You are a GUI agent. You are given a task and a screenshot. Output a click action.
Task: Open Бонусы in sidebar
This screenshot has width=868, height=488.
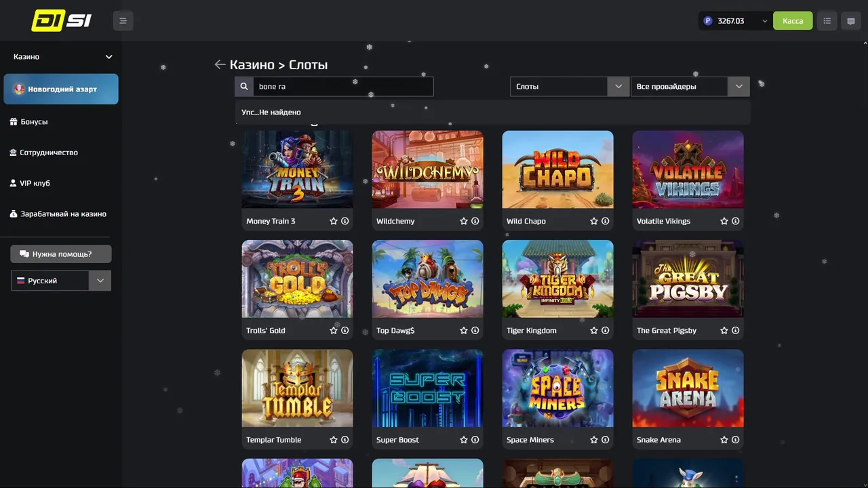[x=29, y=122]
